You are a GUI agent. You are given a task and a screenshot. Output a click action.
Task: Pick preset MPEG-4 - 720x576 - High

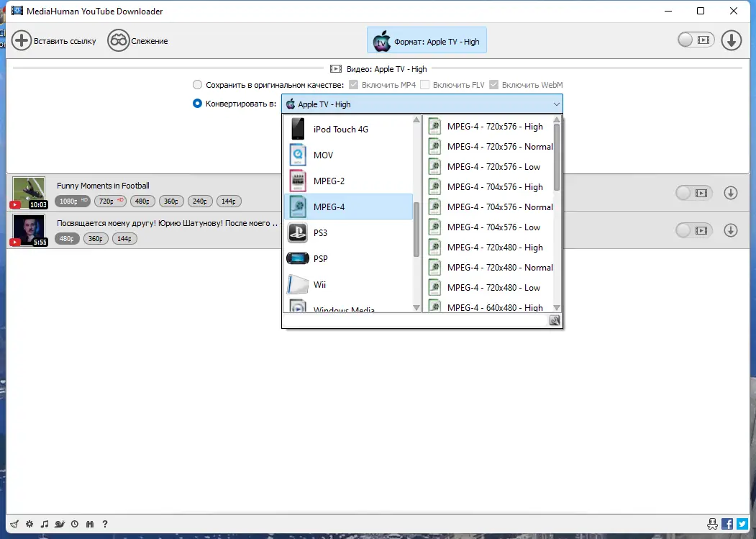(x=489, y=127)
